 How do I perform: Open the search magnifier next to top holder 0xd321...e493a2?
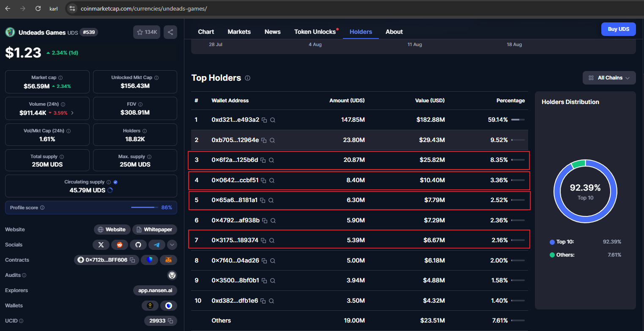[x=273, y=120]
